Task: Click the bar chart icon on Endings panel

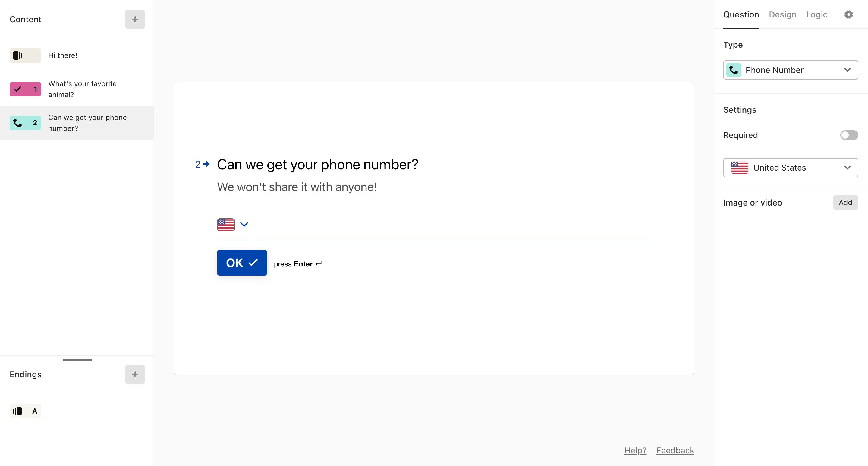Action: [17, 411]
